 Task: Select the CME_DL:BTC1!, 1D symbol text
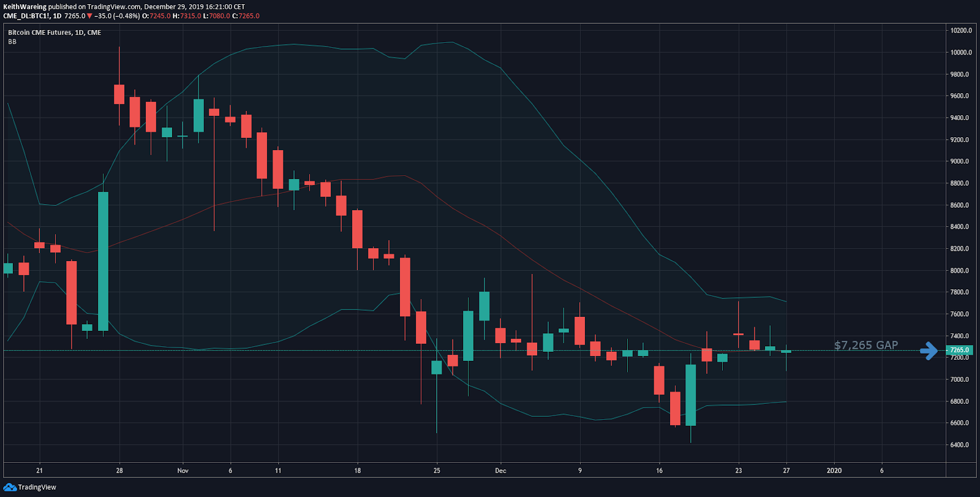[x=32, y=16]
